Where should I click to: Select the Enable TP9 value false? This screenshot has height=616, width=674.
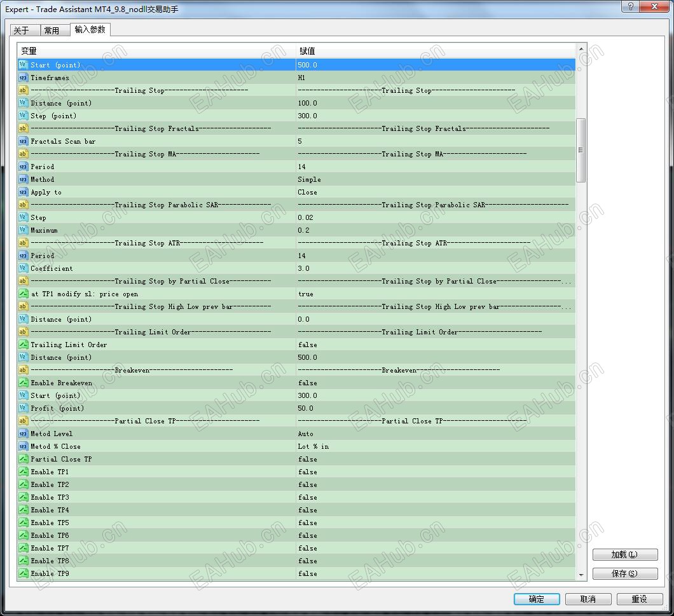coord(307,573)
